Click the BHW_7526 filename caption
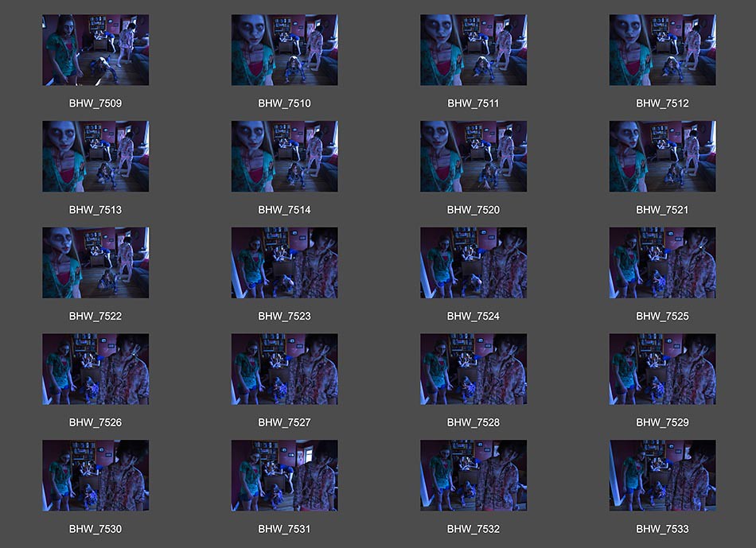This screenshot has width=756, height=548. 95,422
